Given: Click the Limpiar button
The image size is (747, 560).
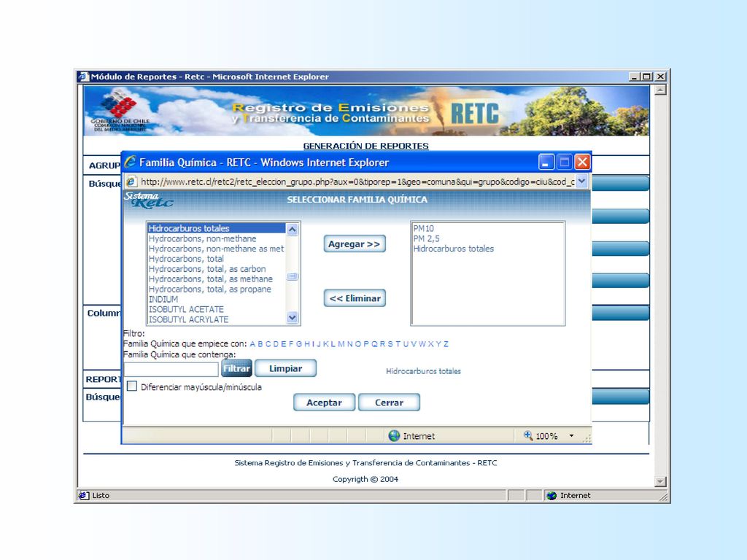Looking at the screenshot, I should 285,368.
